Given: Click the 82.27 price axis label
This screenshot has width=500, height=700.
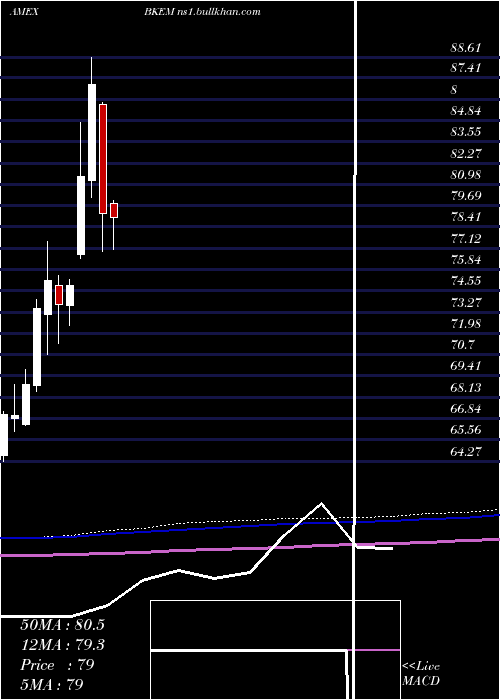Looking at the screenshot, I should [x=466, y=154].
